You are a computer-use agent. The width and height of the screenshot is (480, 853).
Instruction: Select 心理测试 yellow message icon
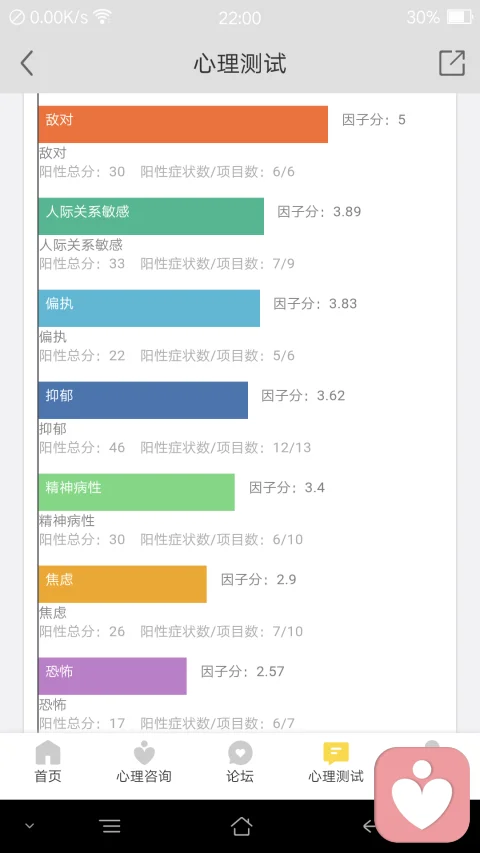[x=336, y=753]
